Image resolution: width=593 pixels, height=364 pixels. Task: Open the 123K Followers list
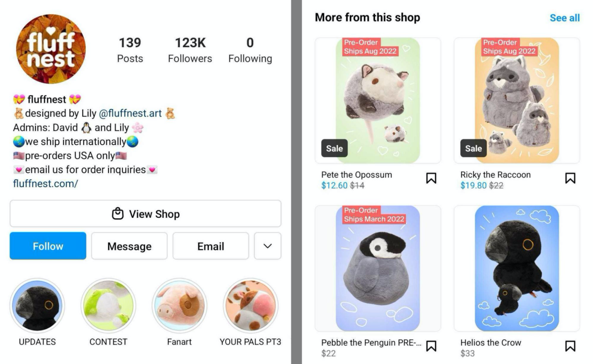coord(190,49)
